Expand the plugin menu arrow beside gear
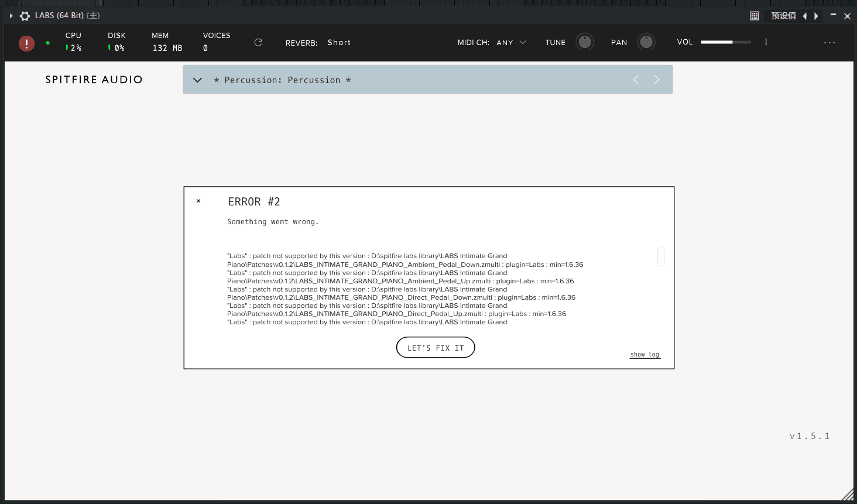Screen dimensions: 857x504 click(x=11, y=16)
